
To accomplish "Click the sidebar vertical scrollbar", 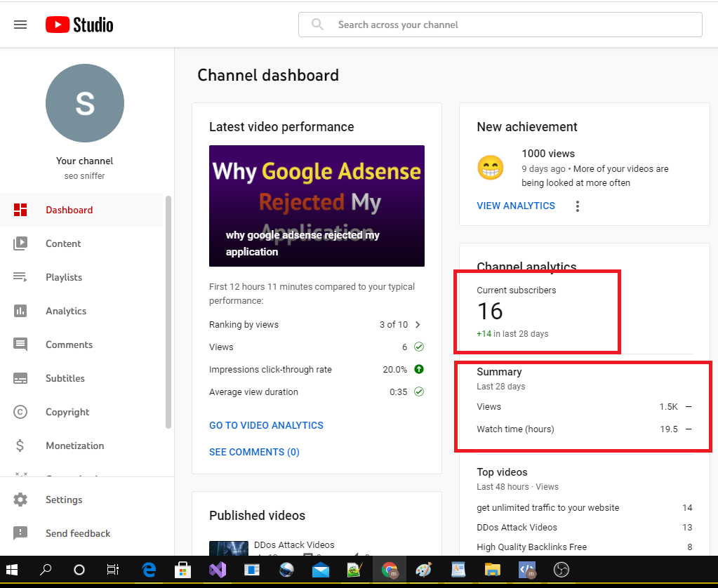I will click(x=168, y=312).
